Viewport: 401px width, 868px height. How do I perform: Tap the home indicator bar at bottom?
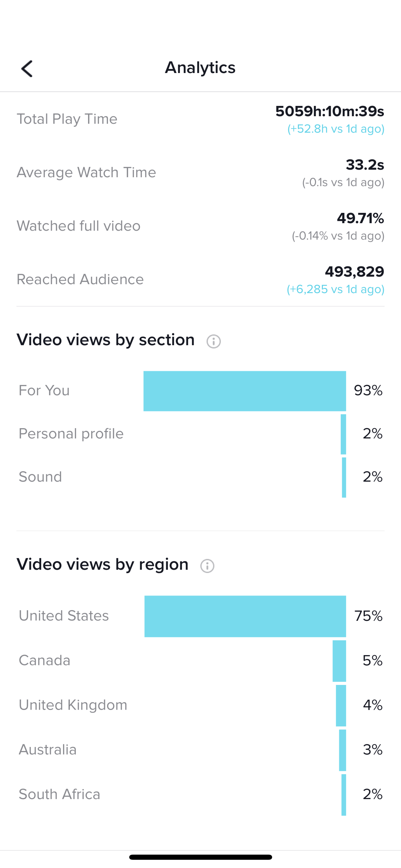(x=200, y=857)
